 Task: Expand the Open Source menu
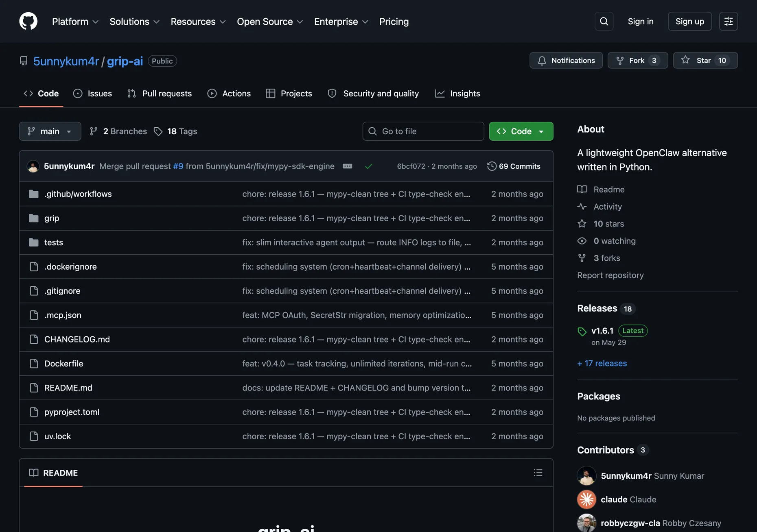(x=270, y=22)
